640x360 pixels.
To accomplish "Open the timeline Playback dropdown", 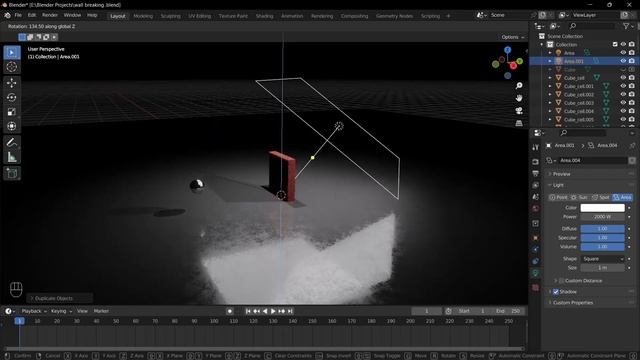I will click(x=34, y=311).
